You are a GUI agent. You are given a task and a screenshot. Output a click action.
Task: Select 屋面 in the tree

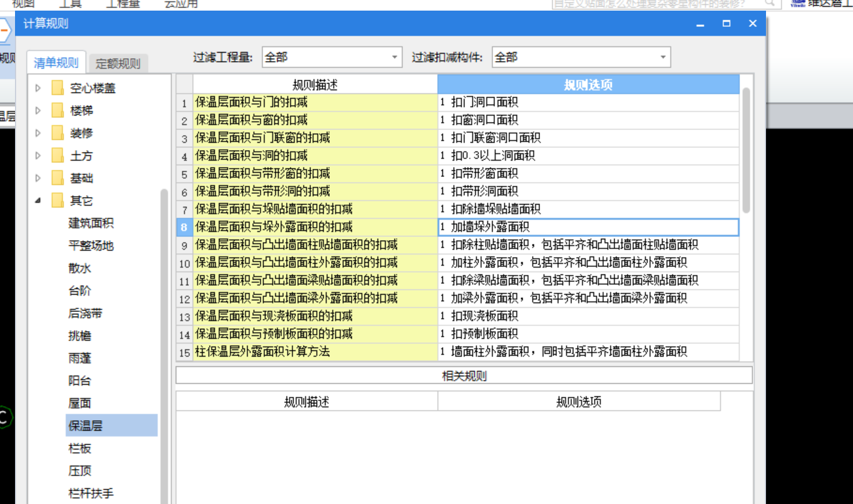click(x=79, y=403)
